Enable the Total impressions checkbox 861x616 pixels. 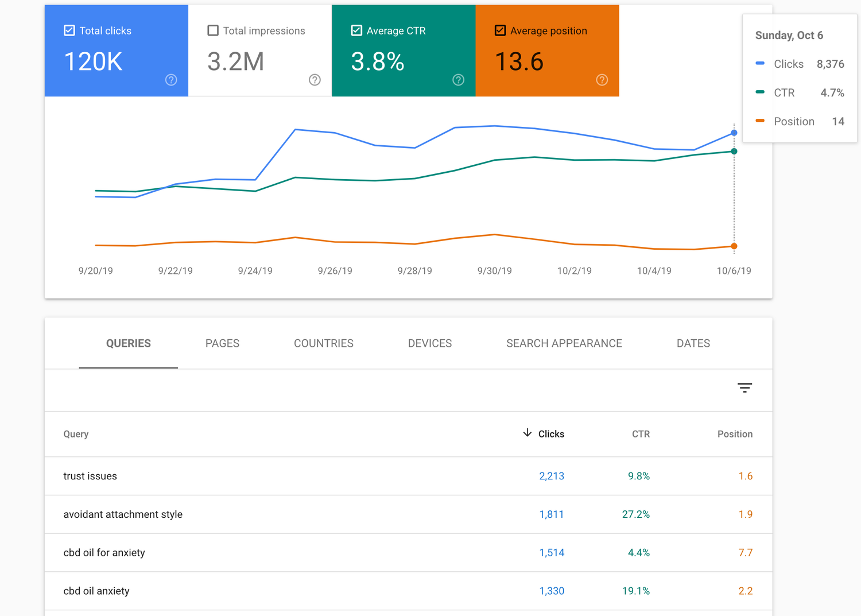213,30
